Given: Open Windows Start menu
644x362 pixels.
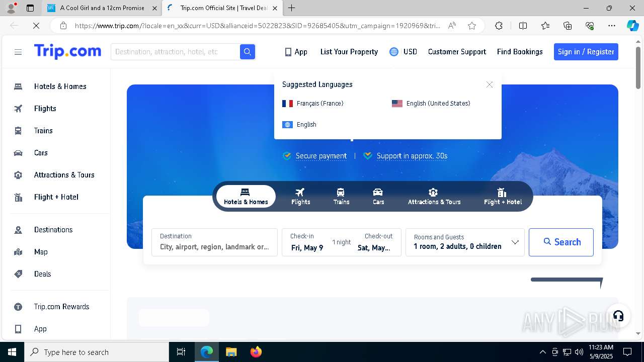Looking at the screenshot, I should pos(12,352).
